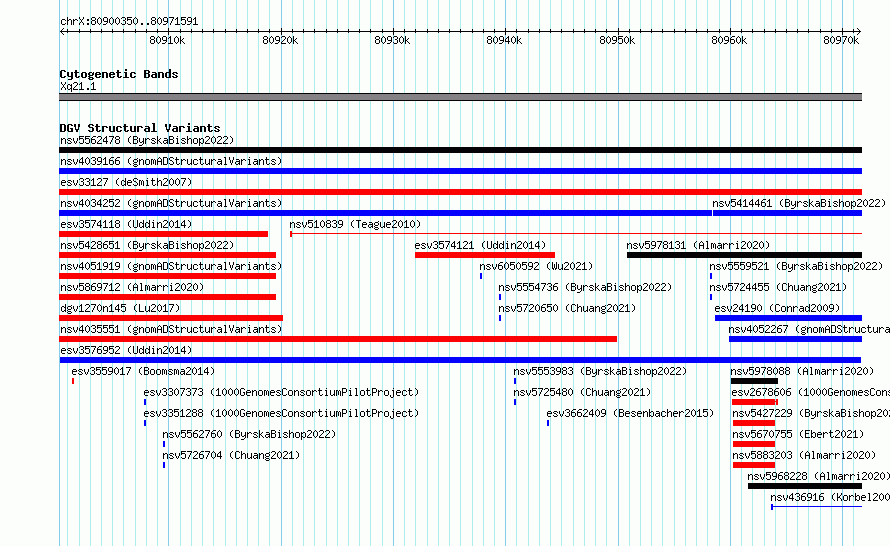
Task: Click the blue bar of nsv4039166
Action: 460,171
